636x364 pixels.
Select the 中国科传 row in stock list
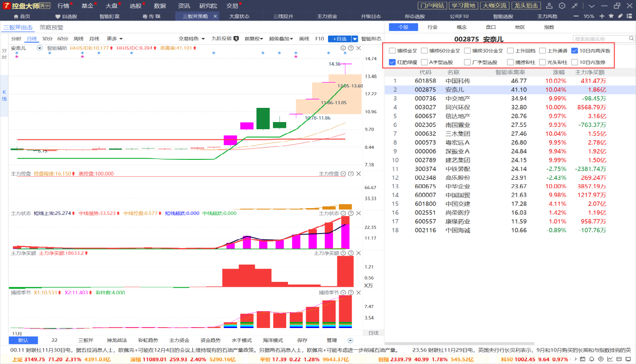click(510, 81)
